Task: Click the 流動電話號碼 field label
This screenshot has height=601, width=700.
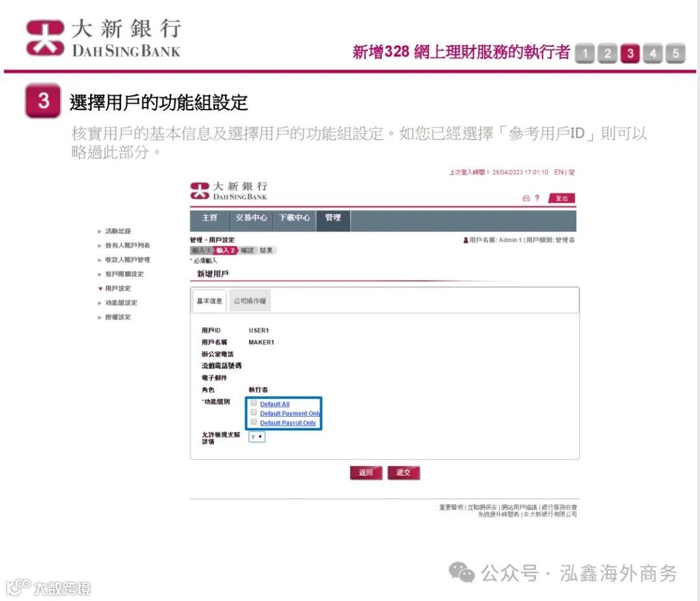Action: [x=222, y=366]
